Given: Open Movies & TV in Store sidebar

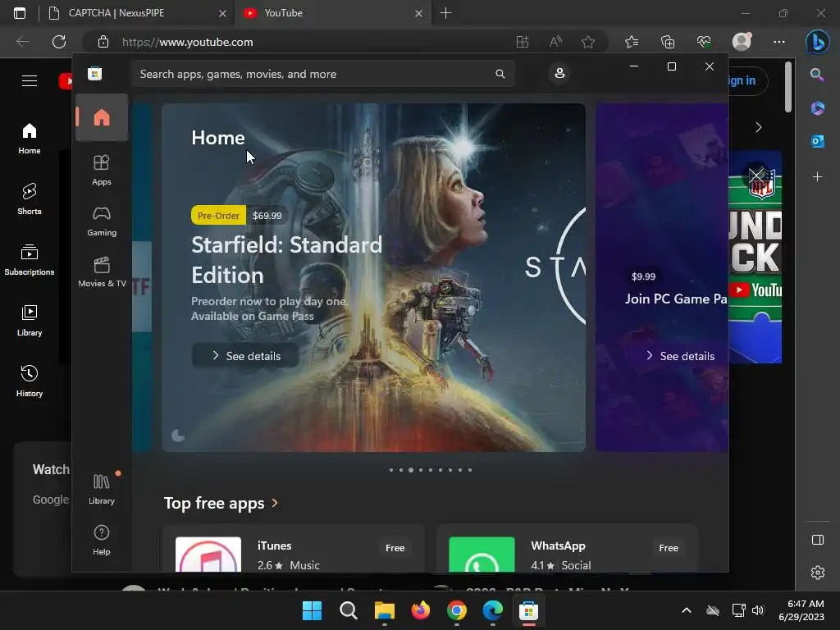Looking at the screenshot, I should (x=102, y=272).
